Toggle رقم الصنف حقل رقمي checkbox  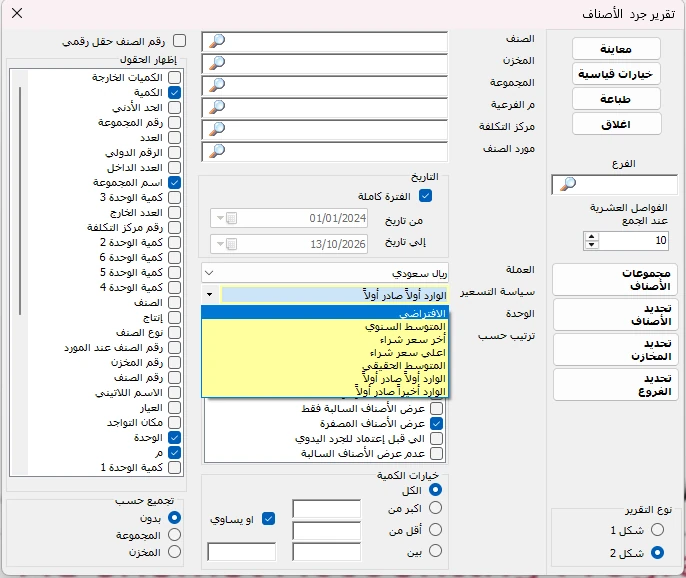179,41
